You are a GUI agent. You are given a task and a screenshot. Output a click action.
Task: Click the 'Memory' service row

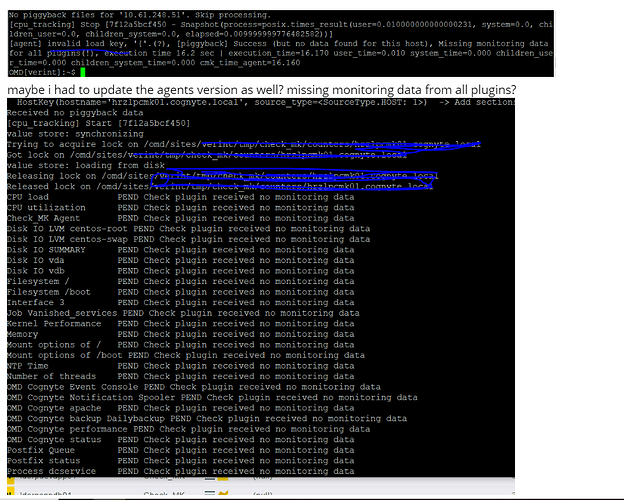(181, 334)
